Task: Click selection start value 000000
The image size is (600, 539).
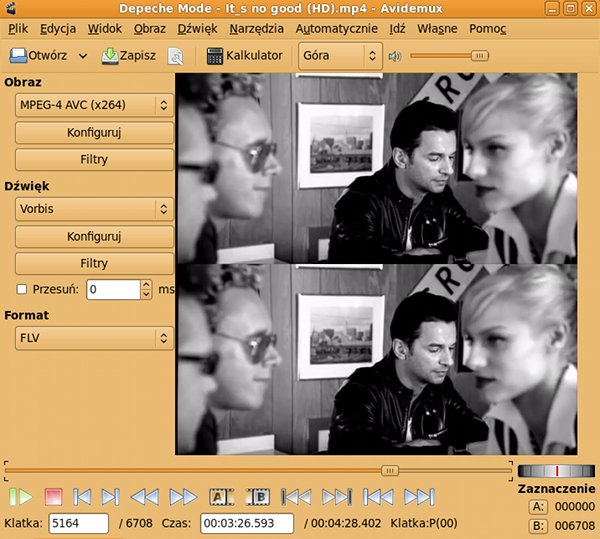Action: pos(575,507)
